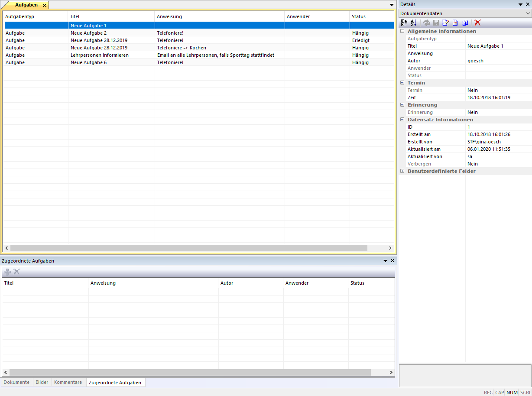Image resolution: width=532 pixels, height=396 pixels.
Task: Click right arrow of the task list scrollbar
Action: coord(390,248)
